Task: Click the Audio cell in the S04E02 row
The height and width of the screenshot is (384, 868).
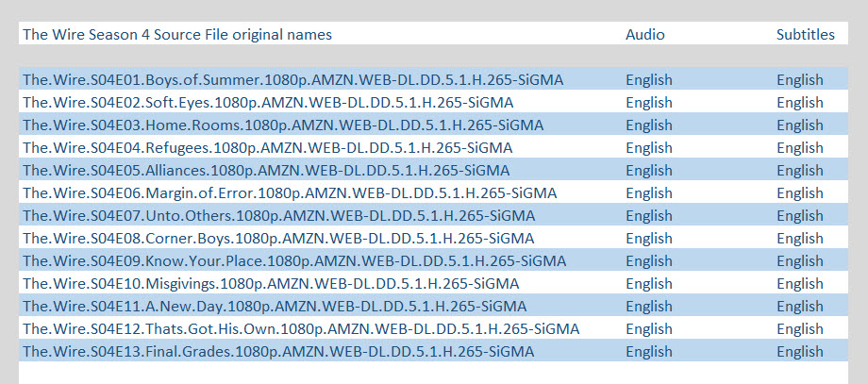Action: [x=649, y=102]
